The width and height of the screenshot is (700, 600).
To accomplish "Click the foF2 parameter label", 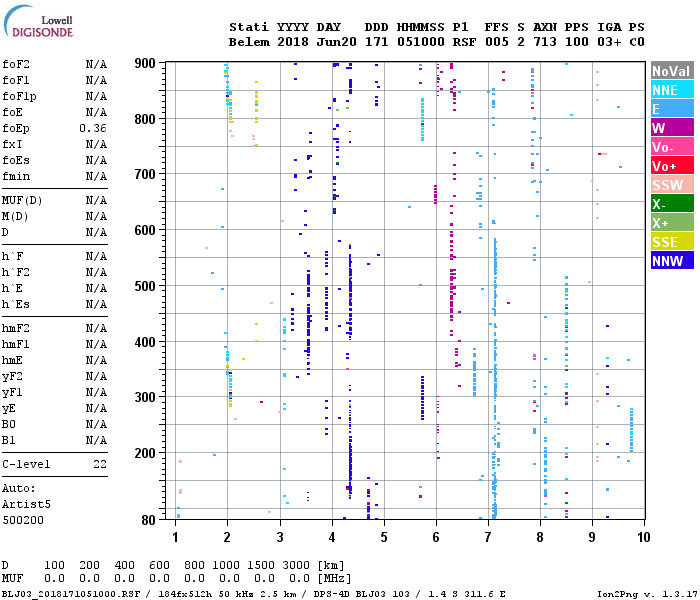I will (16, 64).
